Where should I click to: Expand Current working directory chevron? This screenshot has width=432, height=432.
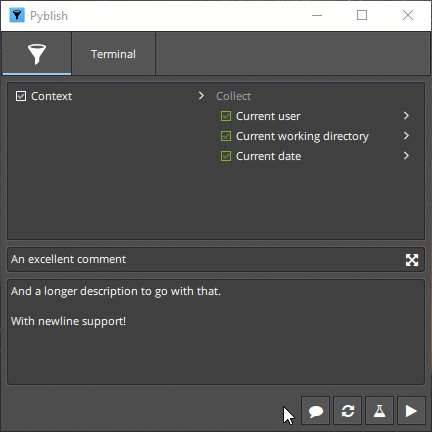click(x=406, y=136)
